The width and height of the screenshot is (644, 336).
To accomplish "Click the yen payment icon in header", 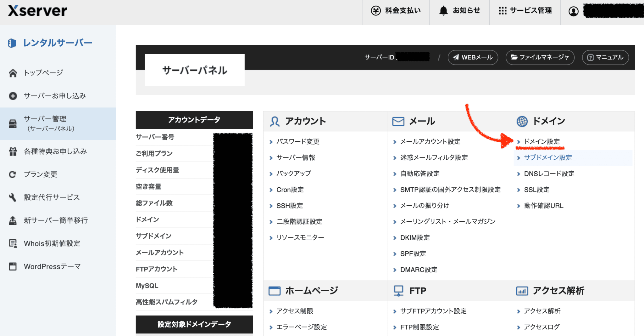I will 376,11.
